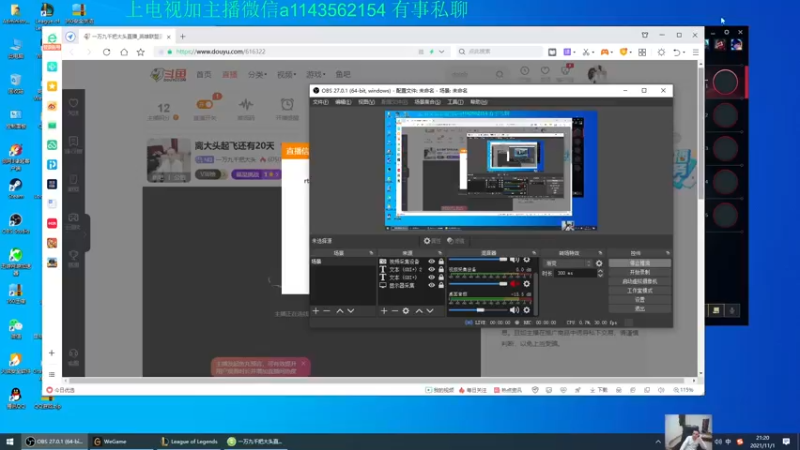Add a new source with plus icon

click(384, 311)
